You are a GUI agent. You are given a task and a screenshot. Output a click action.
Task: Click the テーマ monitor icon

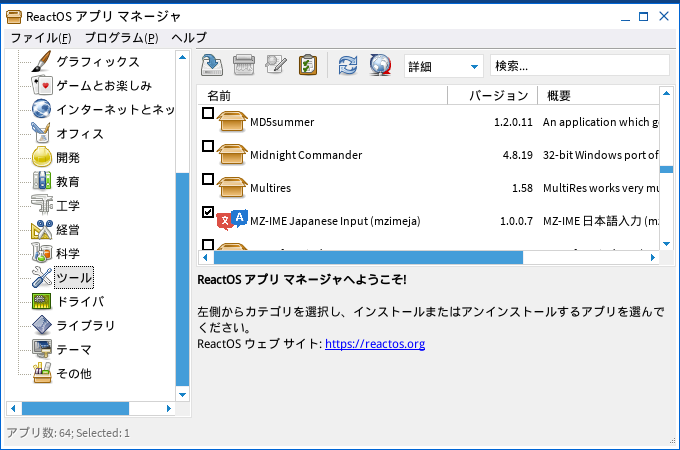tap(42, 349)
